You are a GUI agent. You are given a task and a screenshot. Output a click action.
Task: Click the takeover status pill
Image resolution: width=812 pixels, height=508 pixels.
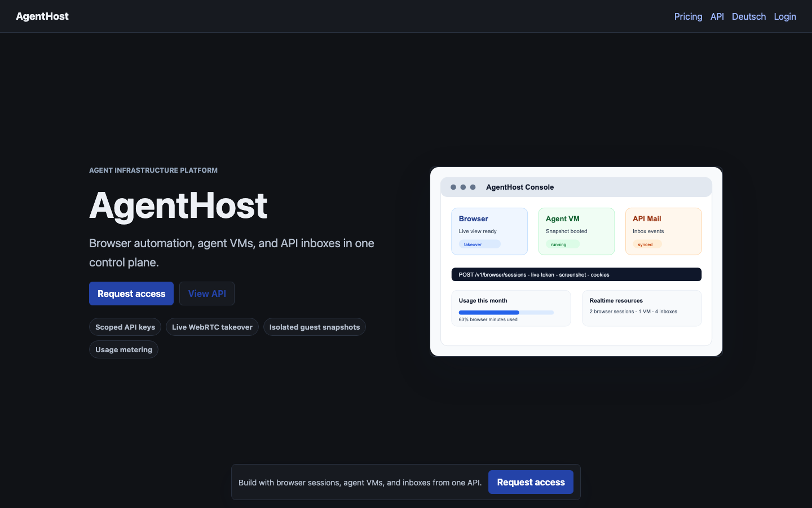479,244
